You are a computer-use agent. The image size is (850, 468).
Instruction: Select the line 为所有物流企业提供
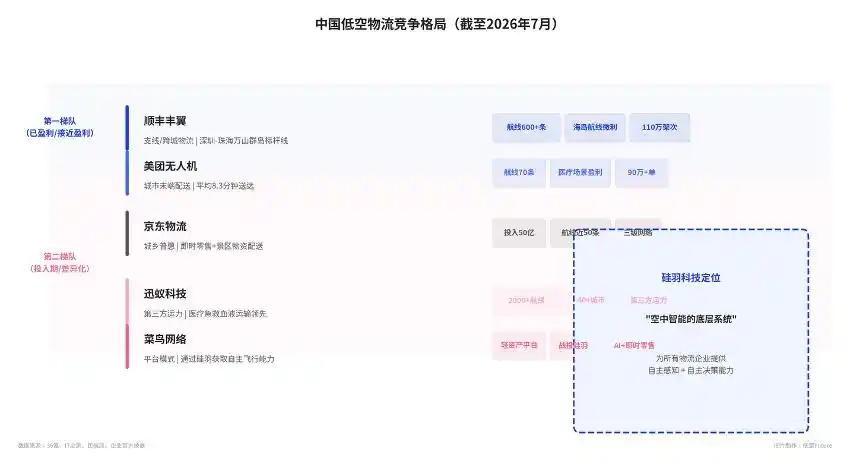[691, 358]
